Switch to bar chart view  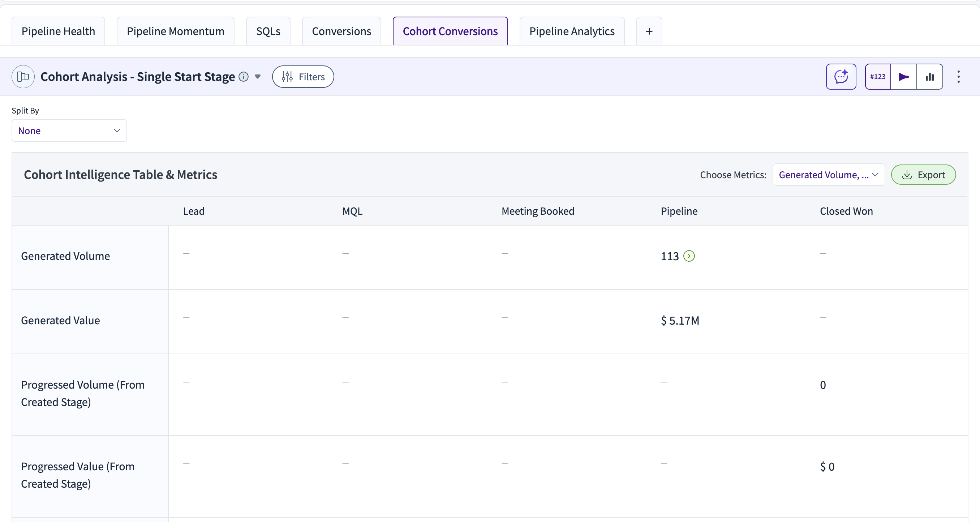(929, 77)
